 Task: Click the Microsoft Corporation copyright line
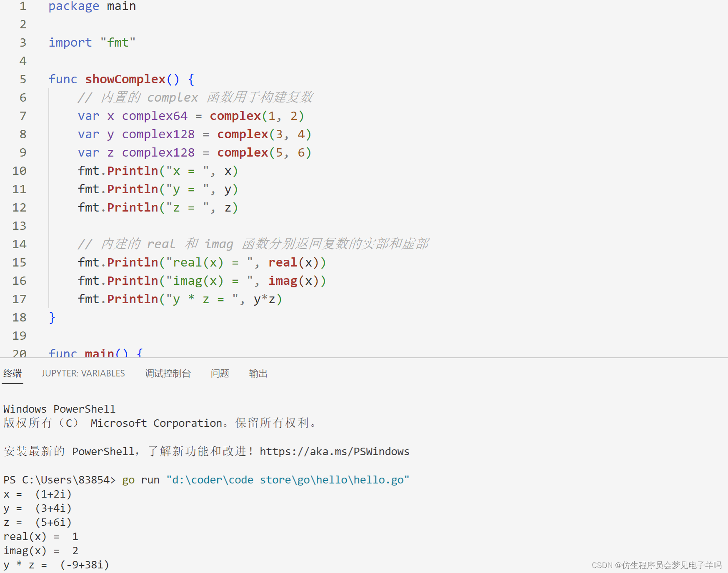(x=160, y=423)
